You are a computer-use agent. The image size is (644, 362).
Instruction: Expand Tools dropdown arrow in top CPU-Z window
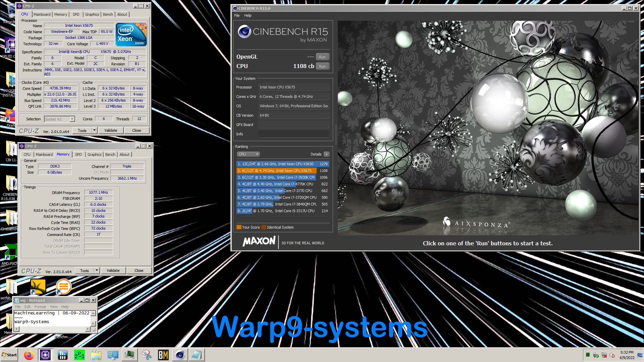[94, 130]
